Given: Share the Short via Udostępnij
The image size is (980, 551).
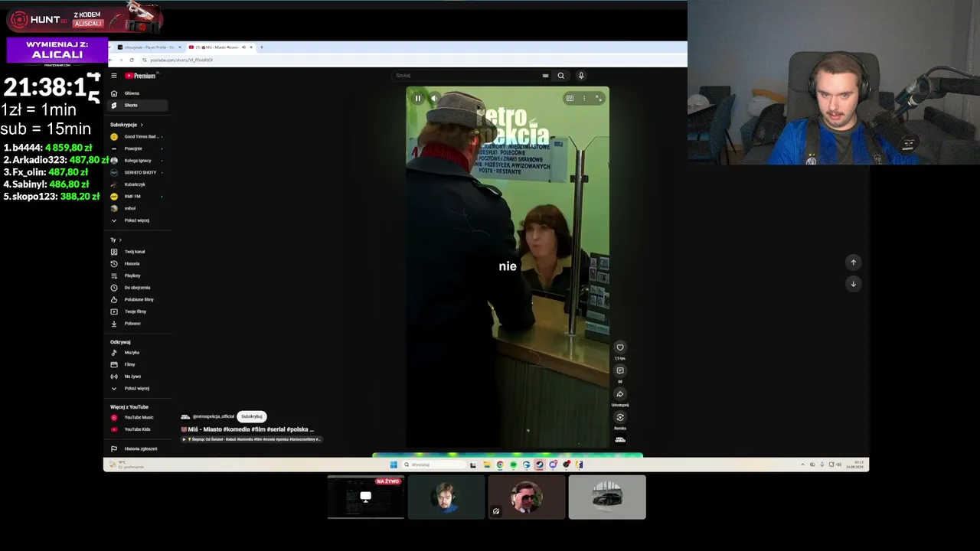Looking at the screenshot, I should click(620, 394).
